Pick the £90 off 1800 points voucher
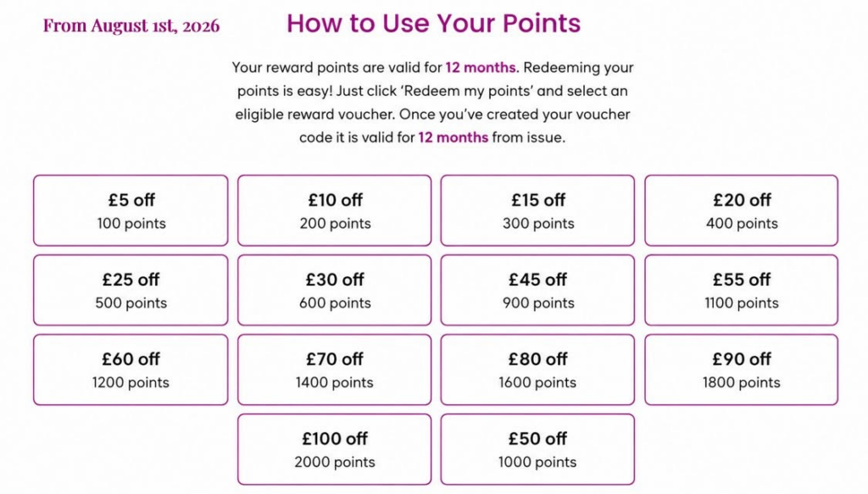 741,369
